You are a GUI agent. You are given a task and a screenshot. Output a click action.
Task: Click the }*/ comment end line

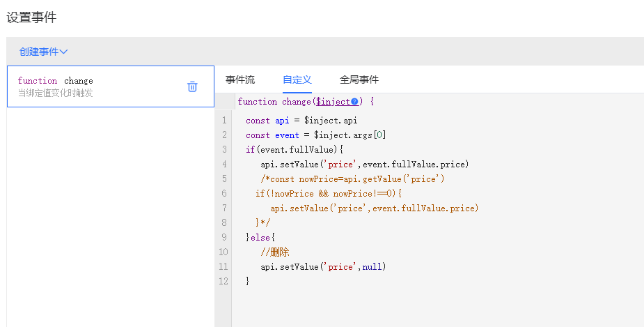point(262,222)
